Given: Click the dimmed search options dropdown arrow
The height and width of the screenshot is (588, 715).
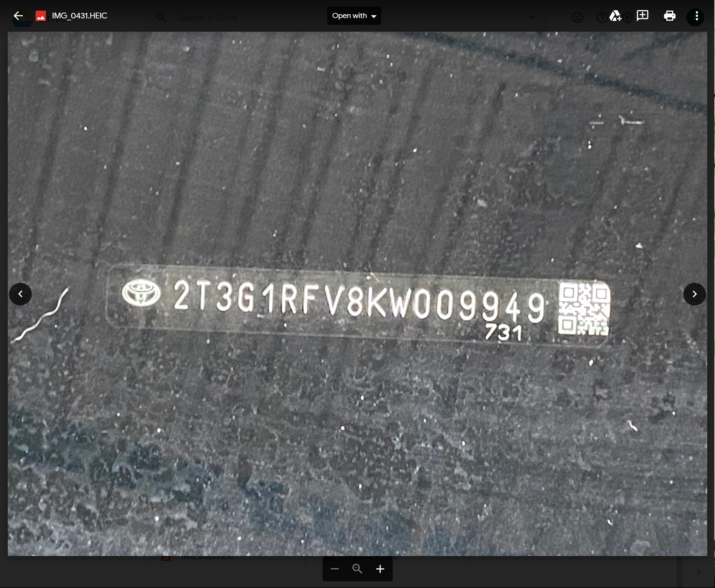Looking at the screenshot, I should coord(531,17).
